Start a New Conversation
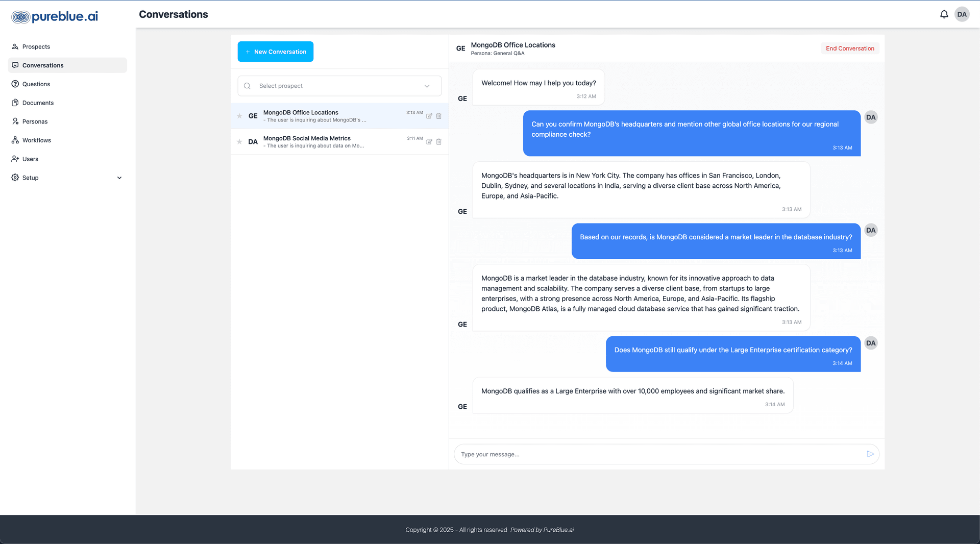 point(275,52)
